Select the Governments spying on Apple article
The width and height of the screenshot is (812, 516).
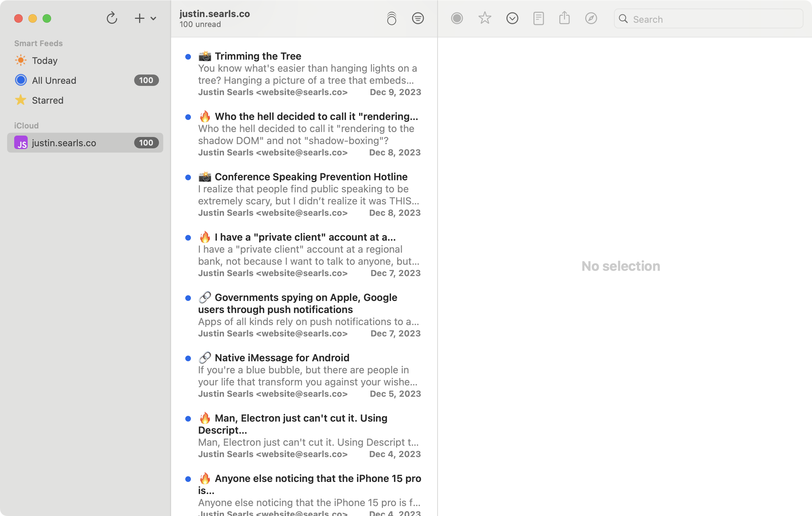305,303
